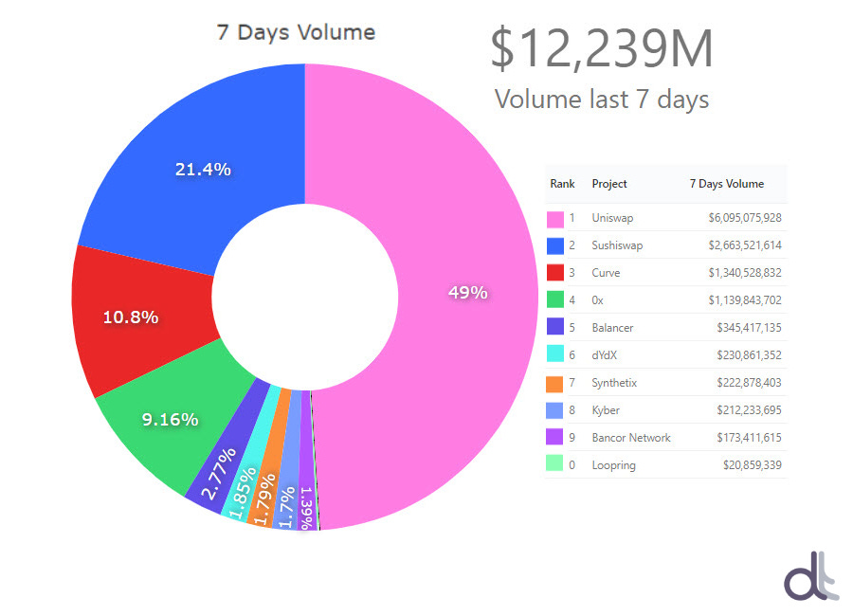
Task: Click the Uniswap project name
Action: (x=612, y=218)
